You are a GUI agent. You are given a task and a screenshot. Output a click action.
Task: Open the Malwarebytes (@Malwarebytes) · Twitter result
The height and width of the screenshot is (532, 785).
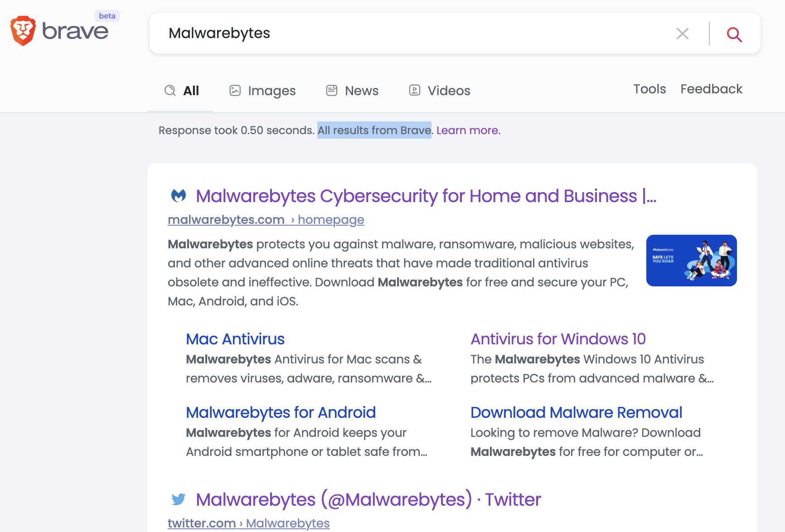368,499
